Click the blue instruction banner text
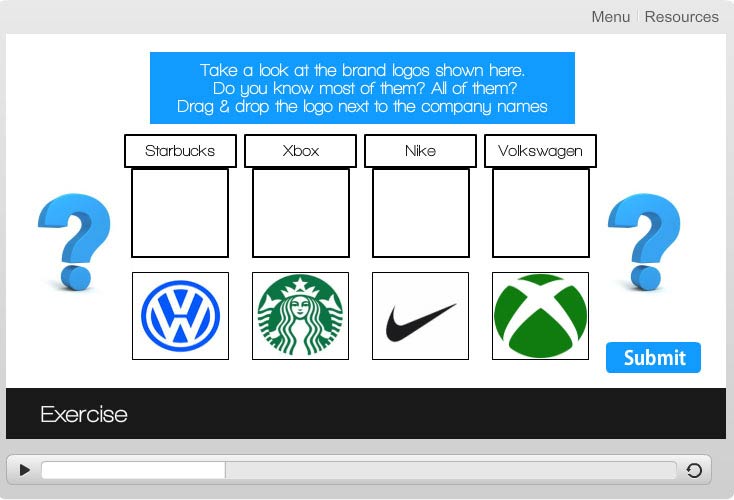Screen dimensions: 734x500 coord(362,88)
